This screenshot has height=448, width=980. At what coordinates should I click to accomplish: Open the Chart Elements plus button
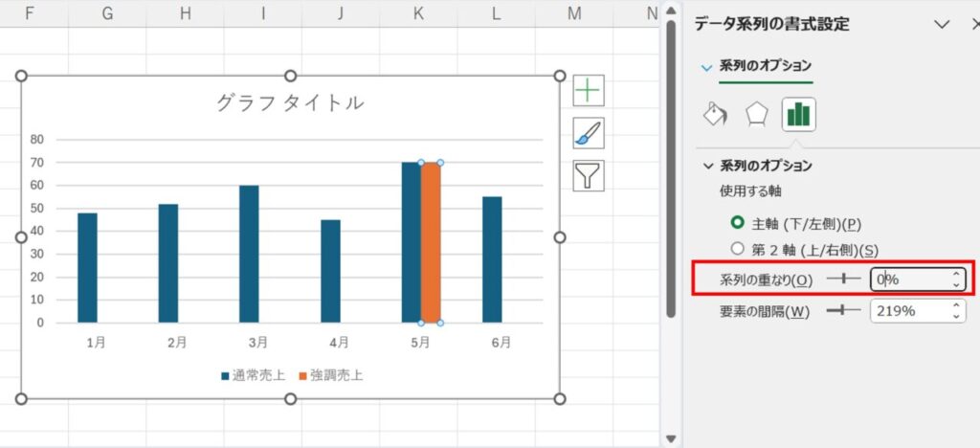[x=589, y=91]
